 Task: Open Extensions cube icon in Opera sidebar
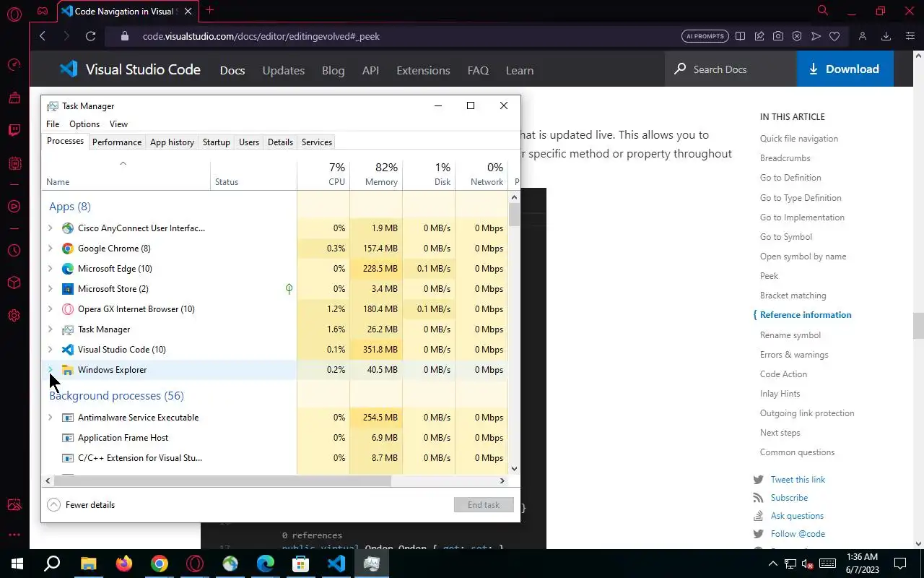coord(14,282)
